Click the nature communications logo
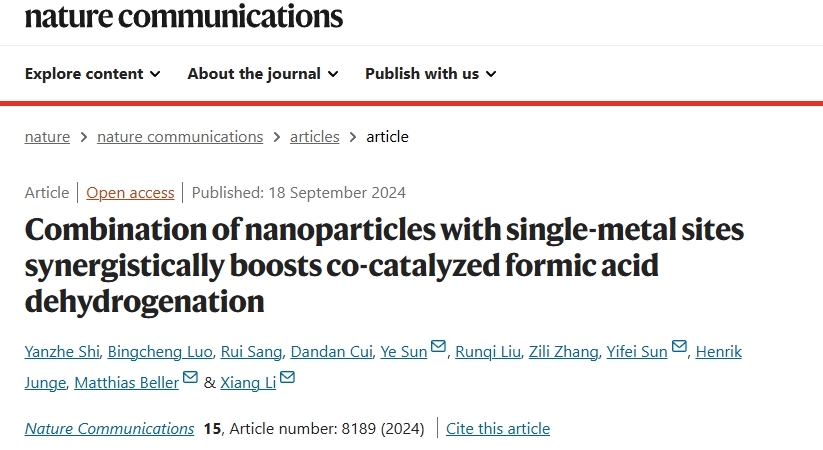Image resolution: width=823 pixels, height=450 pixels. click(184, 16)
